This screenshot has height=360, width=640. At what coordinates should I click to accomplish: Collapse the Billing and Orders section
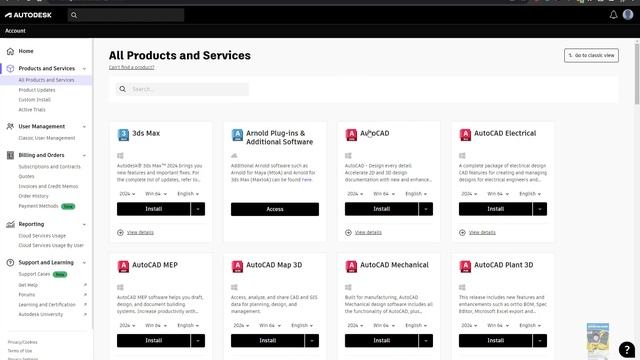pyautogui.click(x=84, y=155)
